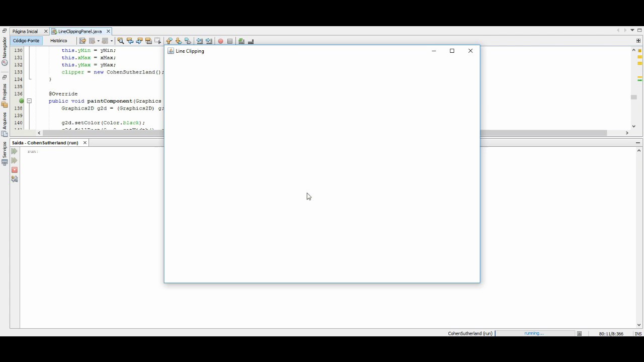Collapse paintComponent method fold at line 137
This screenshot has height=362, width=644.
(x=29, y=101)
